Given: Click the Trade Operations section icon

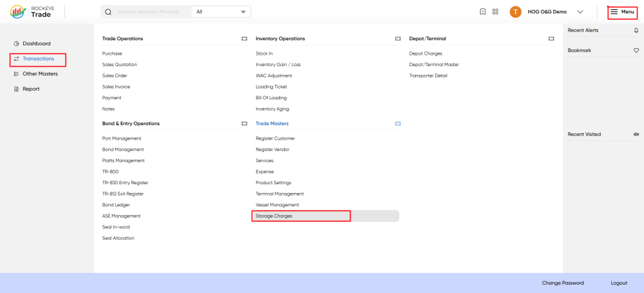Looking at the screenshot, I should tap(245, 38).
